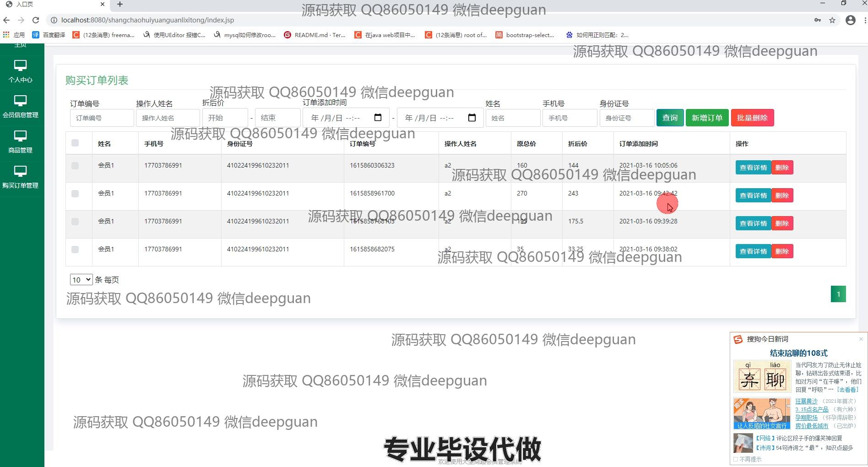Toggle the select-all checkbox in table header
Image resolution: width=868 pixels, height=467 pixels.
[x=75, y=143]
